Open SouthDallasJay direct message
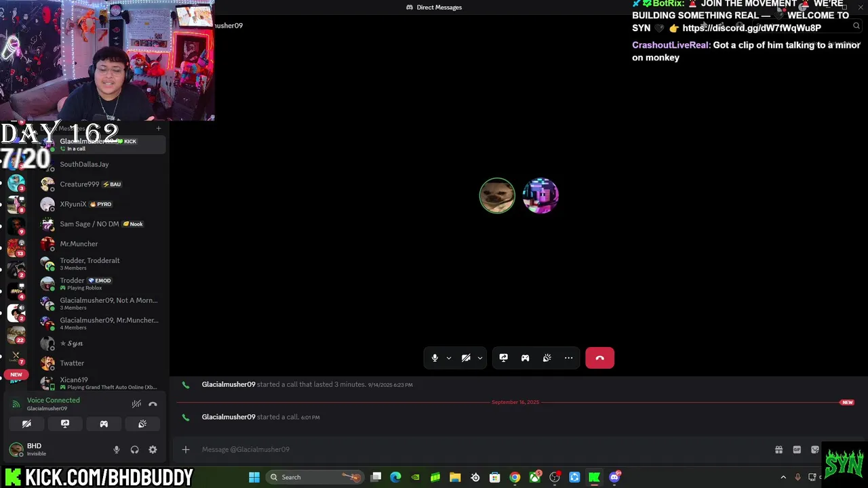The height and width of the screenshot is (488, 868). click(102, 164)
